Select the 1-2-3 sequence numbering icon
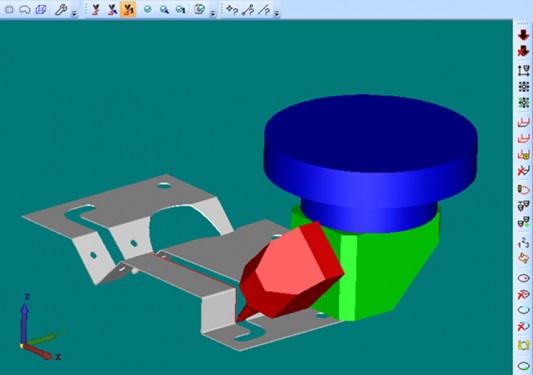The width and height of the screenshot is (533, 375). click(x=523, y=242)
